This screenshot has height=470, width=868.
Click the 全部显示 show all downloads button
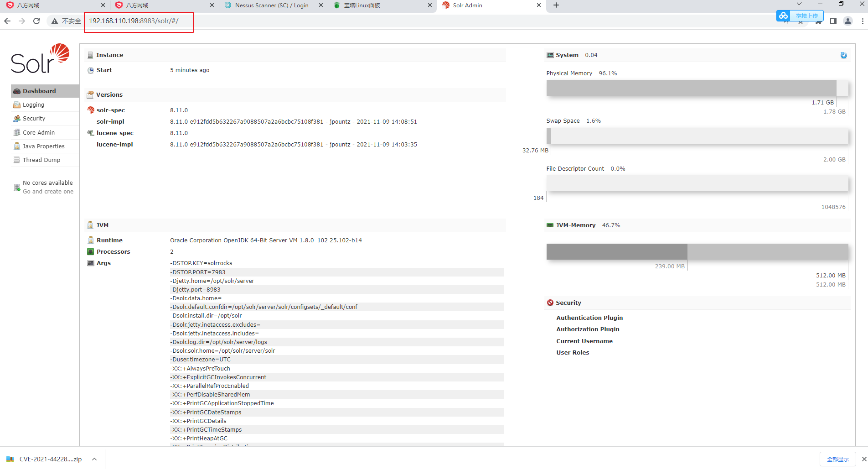pos(837,459)
